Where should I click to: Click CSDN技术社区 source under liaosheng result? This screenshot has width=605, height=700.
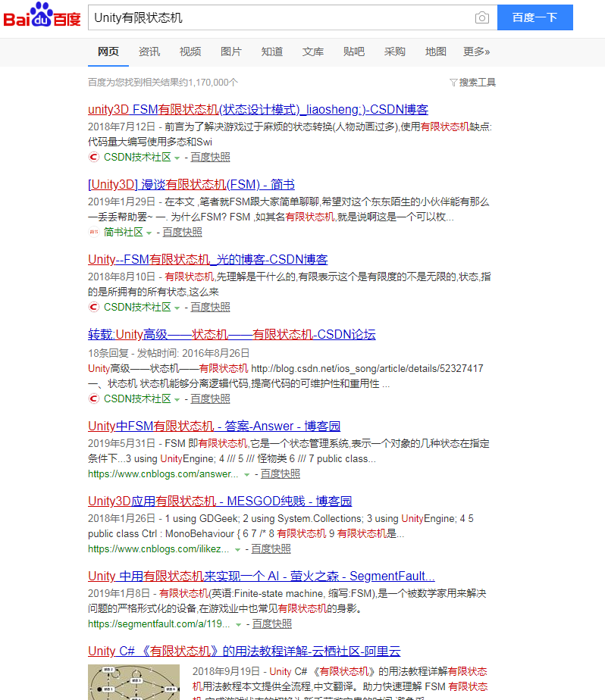(x=137, y=157)
